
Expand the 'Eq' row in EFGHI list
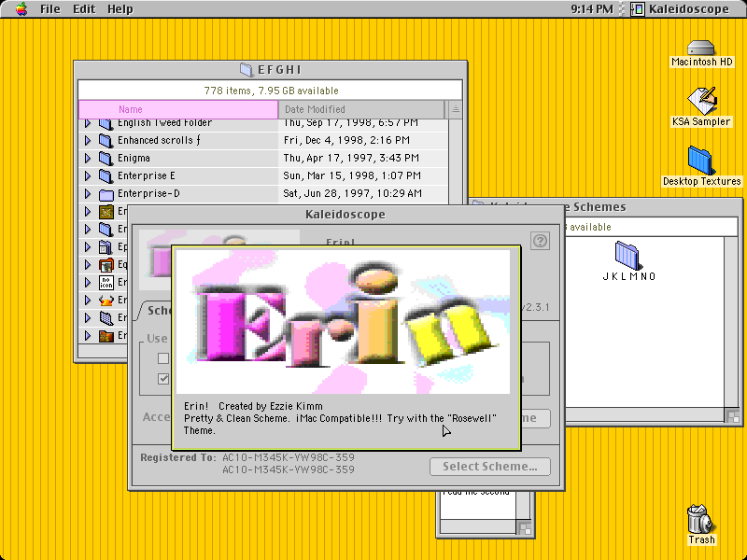click(88, 265)
